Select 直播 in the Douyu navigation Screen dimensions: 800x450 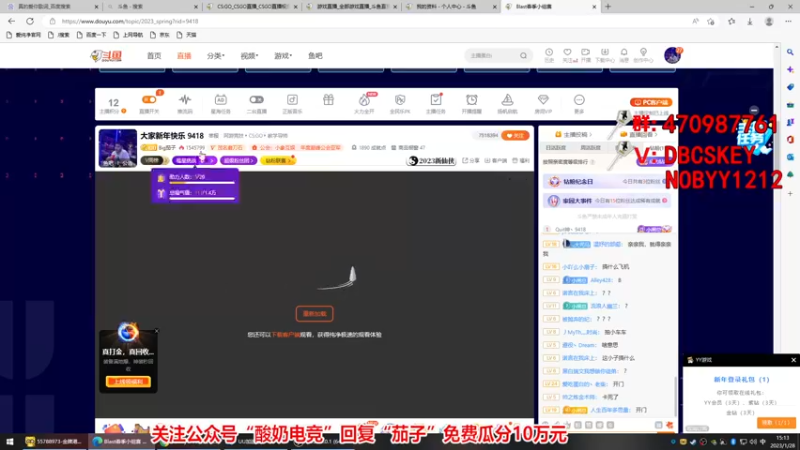(184, 56)
